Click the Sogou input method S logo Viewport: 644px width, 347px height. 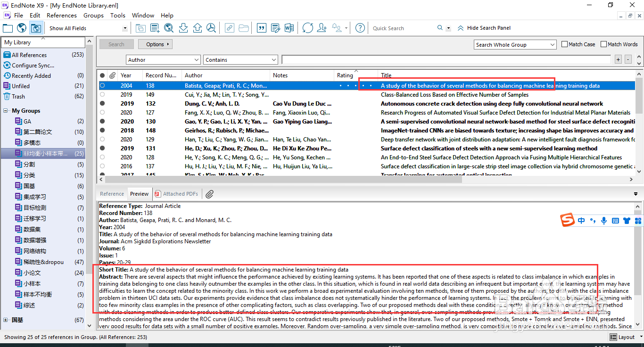point(568,220)
